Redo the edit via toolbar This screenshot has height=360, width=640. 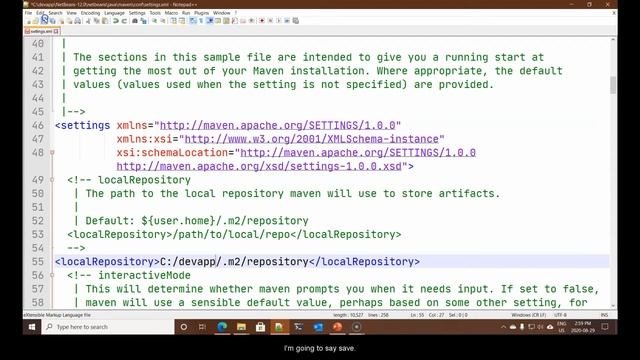[x=124, y=20]
